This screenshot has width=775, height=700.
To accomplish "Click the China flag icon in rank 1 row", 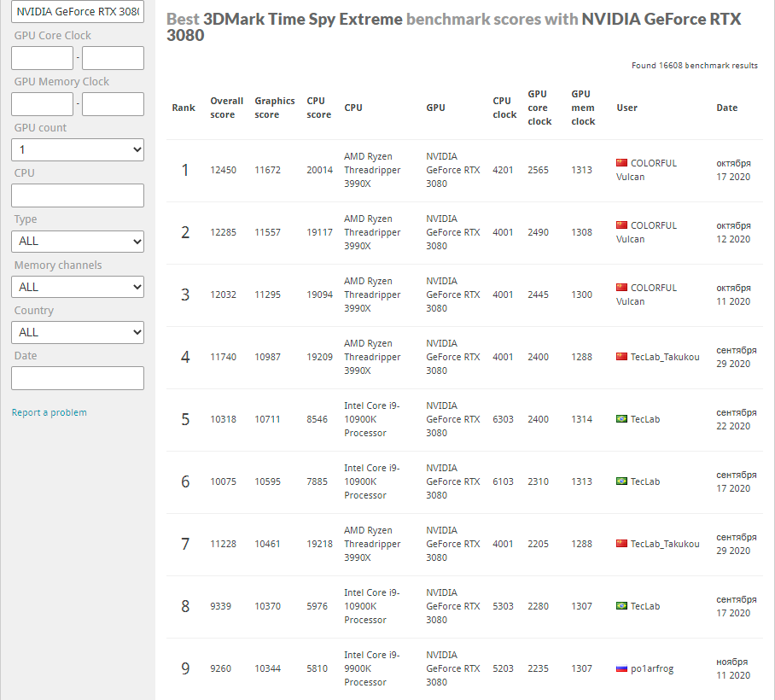I will click(621, 163).
